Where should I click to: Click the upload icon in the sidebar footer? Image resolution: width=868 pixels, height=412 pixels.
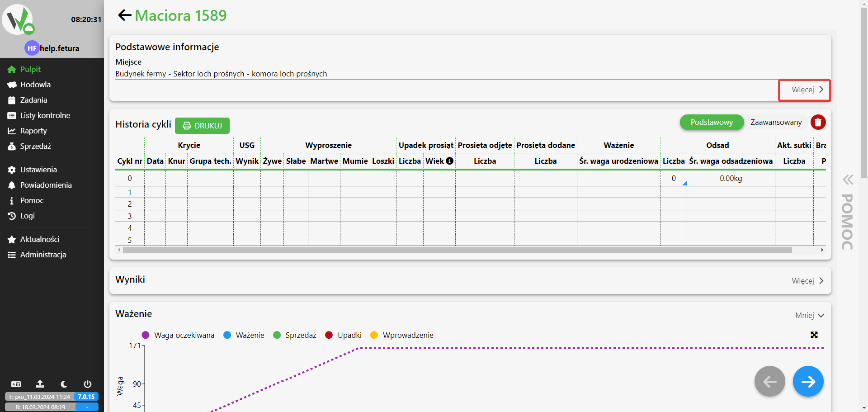pos(40,384)
